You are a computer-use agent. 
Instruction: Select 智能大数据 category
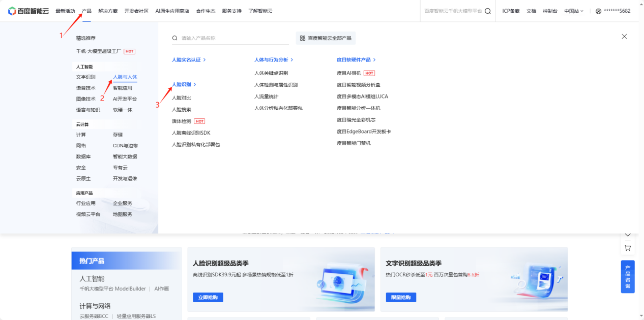point(125,156)
